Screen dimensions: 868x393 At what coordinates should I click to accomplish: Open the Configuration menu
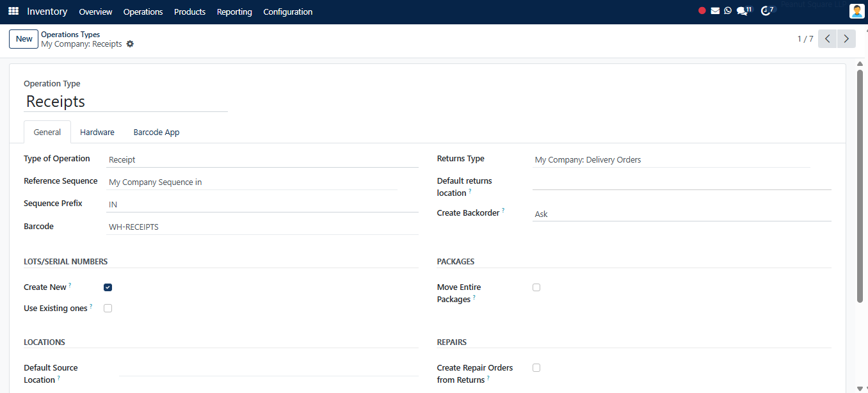(288, 12)
